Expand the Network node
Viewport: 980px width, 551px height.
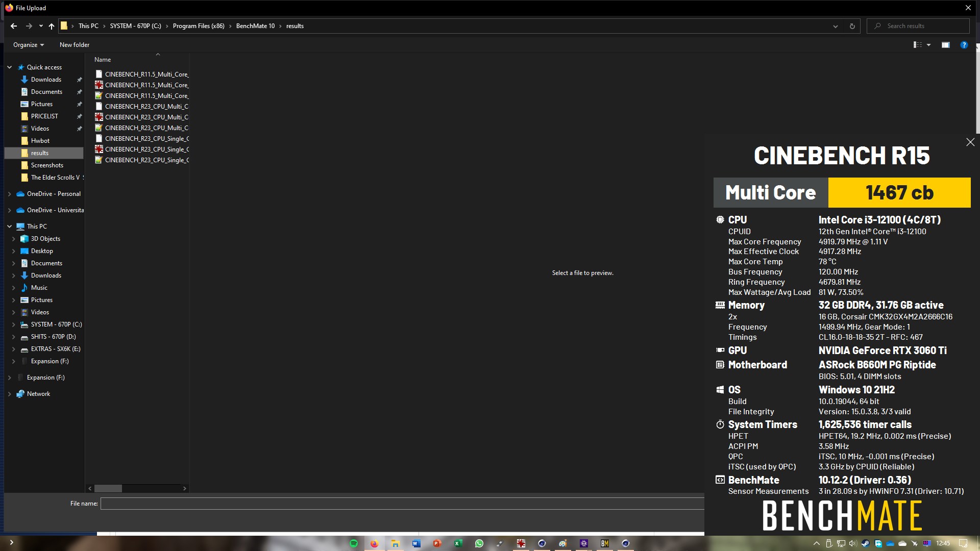click(x=9, y=394)
